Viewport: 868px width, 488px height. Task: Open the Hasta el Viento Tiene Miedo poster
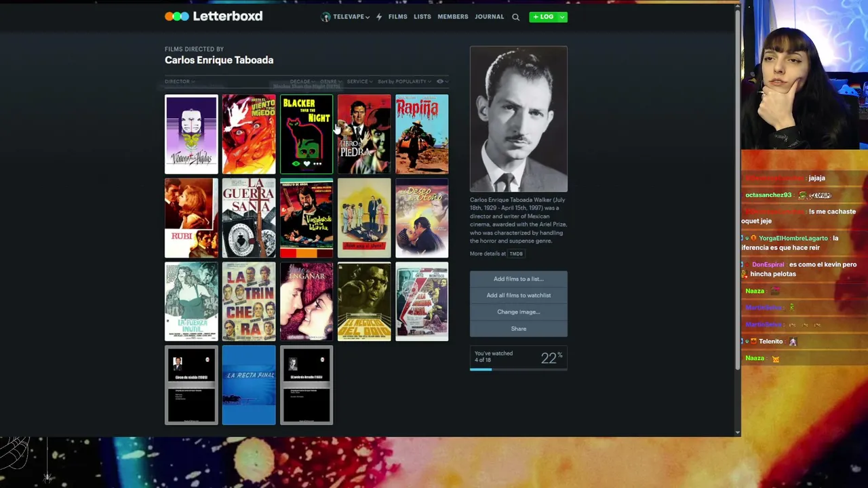pyautogui.click(x=249, y=134)
